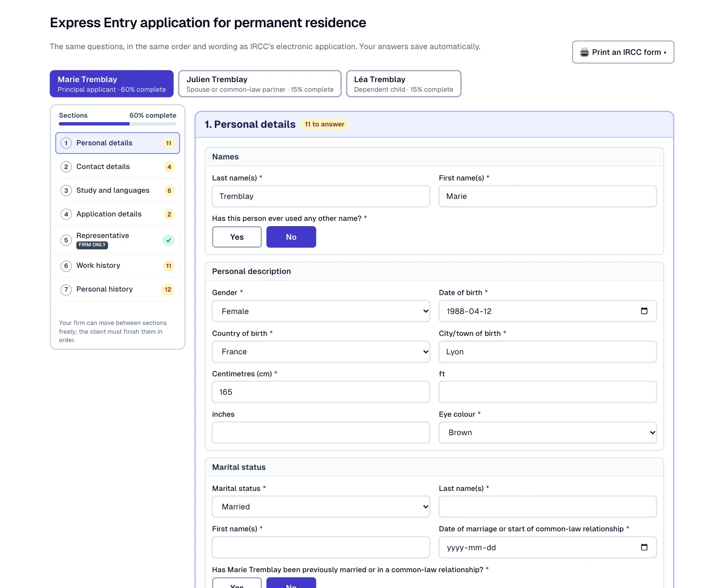Click the spouse Last name(s) field
The height and width of the screenshot is (588, 724).
click(x=548, y=507)
